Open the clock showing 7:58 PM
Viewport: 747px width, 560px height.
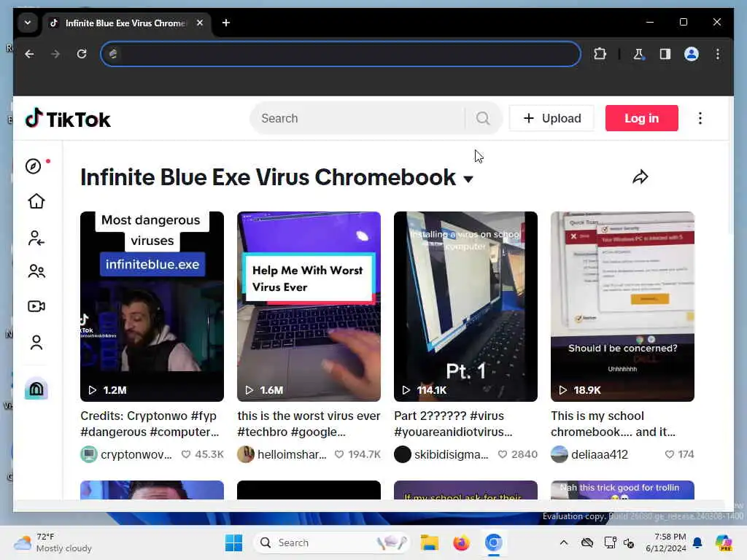[665, 542]
